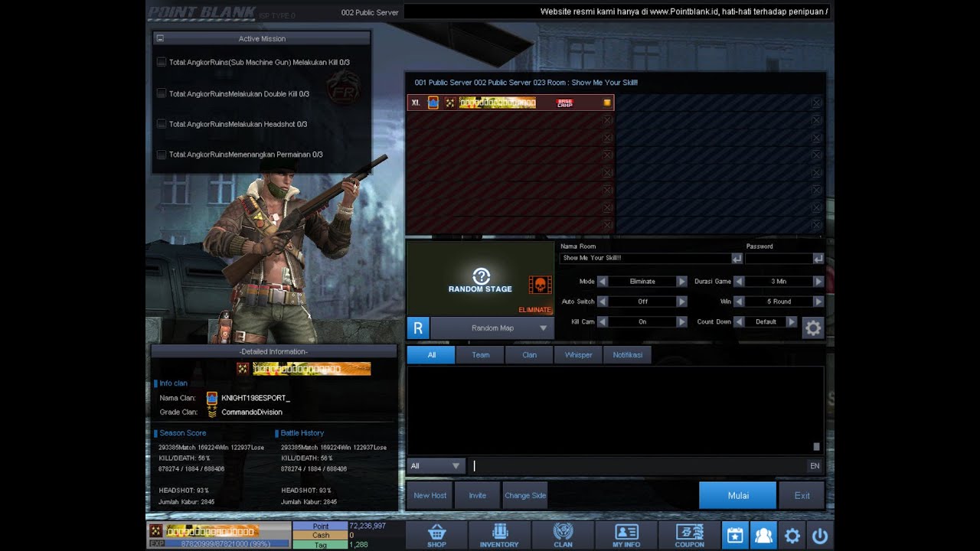Open the Shop from the bottom bar

coord(436,535)
